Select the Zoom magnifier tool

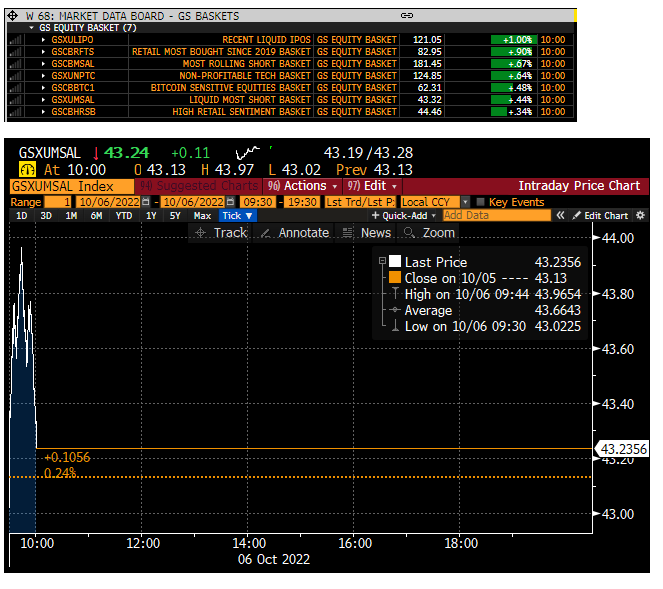coord(429,233)
